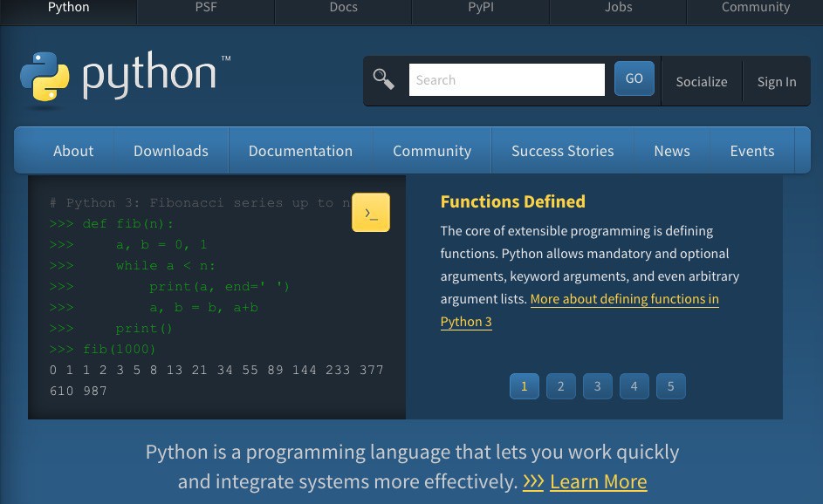
Task: Jump to slide 4 in the carousel
Action: pyautogui.click(x=634, y=386)
